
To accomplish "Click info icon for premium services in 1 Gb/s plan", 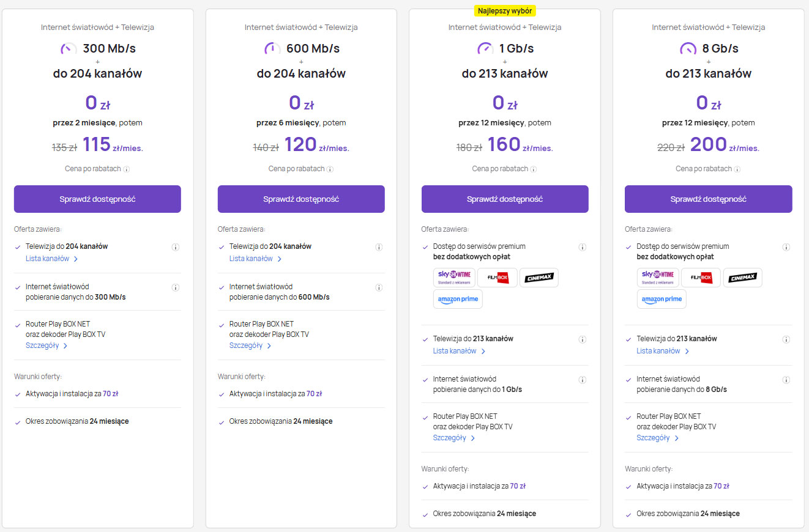I will (582, 248).
